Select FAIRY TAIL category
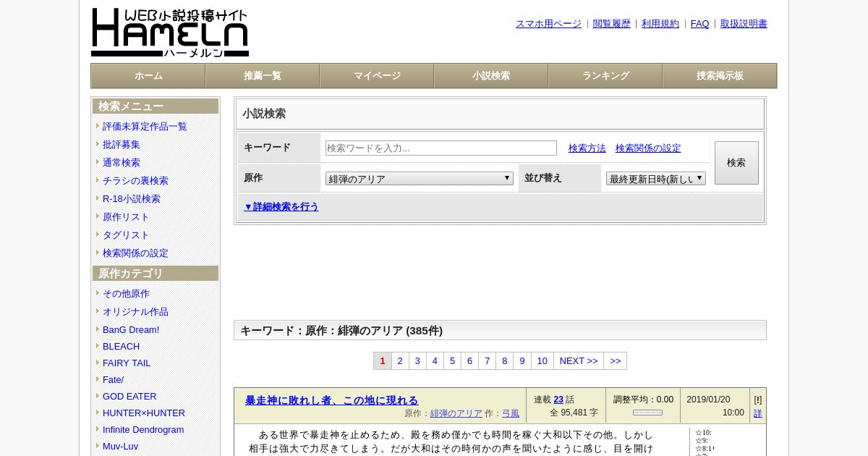This screenshot has height=456, width=868. [127, 363]
